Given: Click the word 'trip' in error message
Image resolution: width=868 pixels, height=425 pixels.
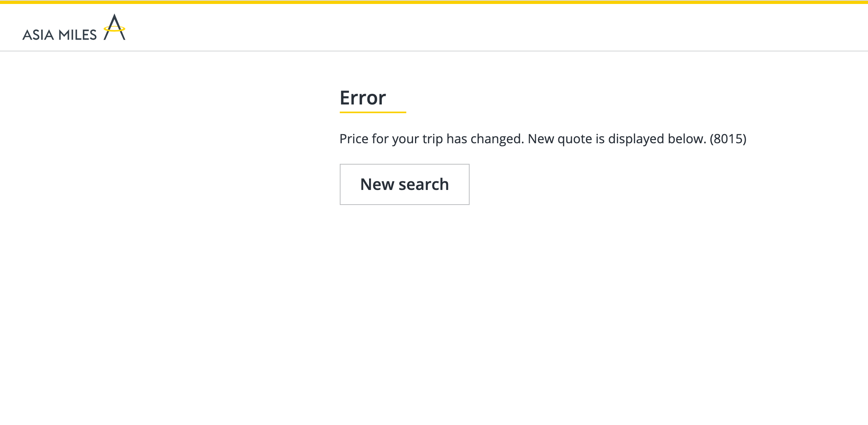Looking at the screenshot, I should [432, 139].
